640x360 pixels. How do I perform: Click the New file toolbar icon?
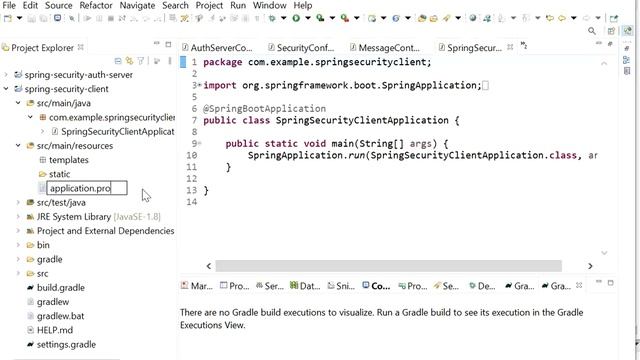tap(8, 18)
